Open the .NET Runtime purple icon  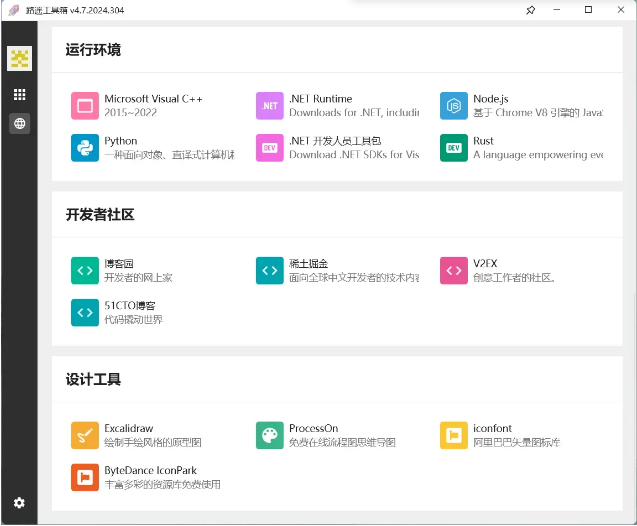270,105
